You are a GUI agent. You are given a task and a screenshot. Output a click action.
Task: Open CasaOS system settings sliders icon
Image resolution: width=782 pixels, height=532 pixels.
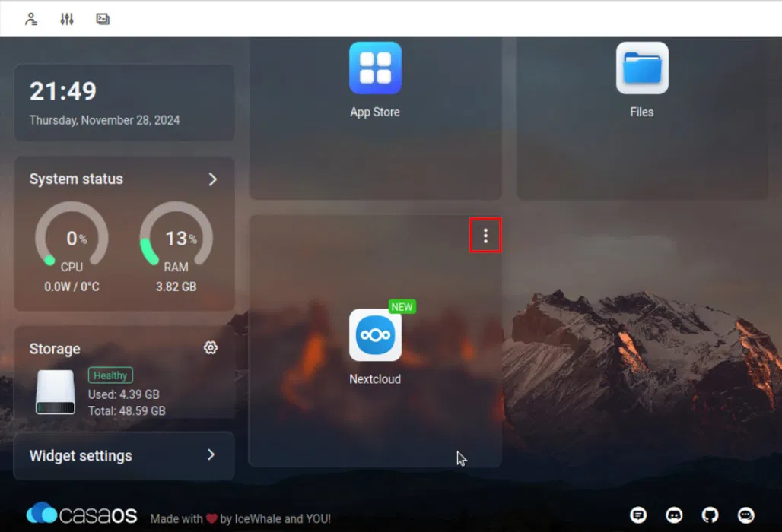point(66,18)
